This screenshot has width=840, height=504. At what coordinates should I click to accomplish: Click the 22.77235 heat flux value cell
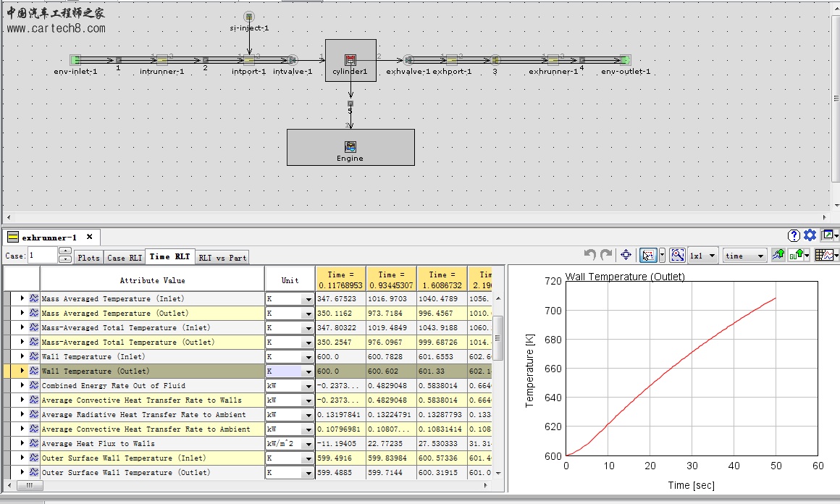tap(391, 443)
